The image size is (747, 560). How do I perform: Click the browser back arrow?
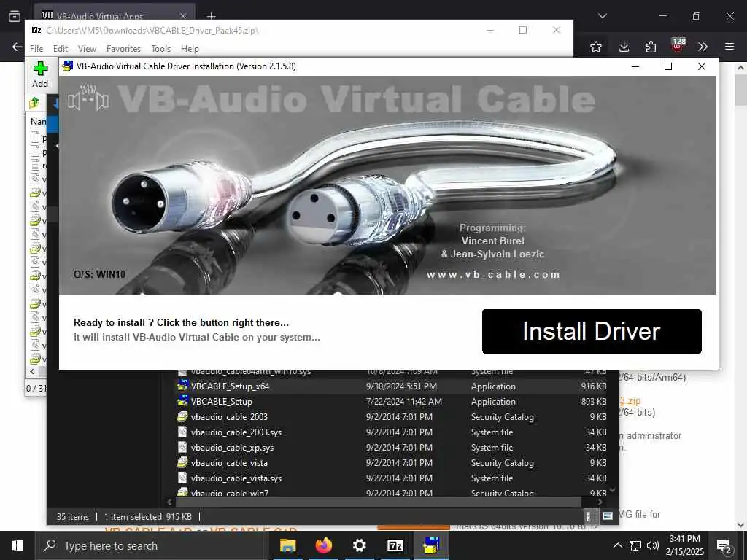point(18,47)
